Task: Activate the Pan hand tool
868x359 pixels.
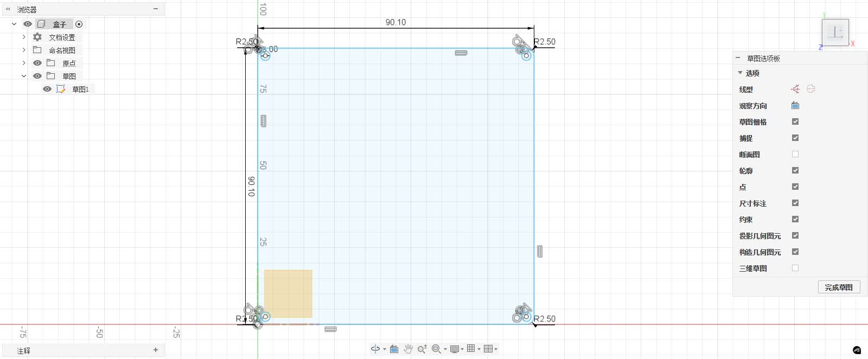Action: coord(408,349)
